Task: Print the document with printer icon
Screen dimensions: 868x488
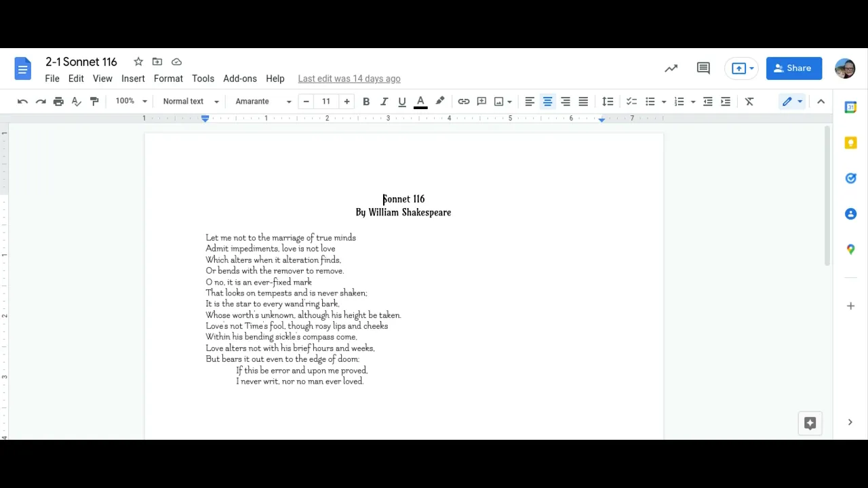Action: point(58,102)
